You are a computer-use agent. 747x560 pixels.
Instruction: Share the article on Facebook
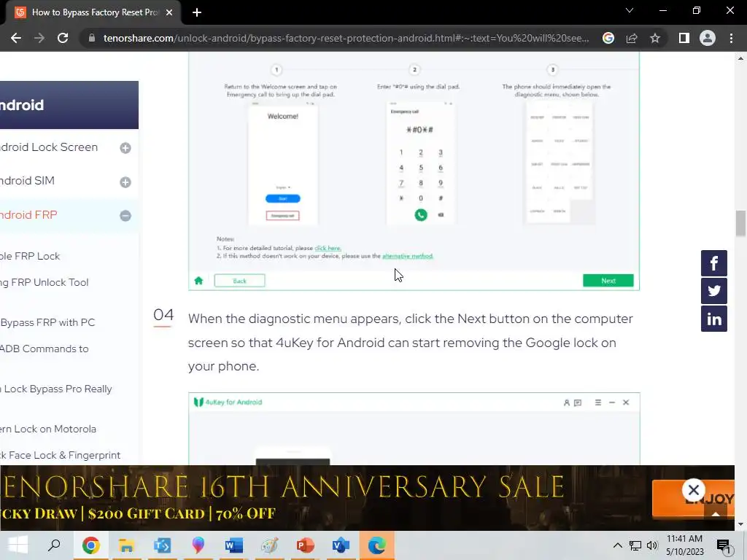pos(713,263)
